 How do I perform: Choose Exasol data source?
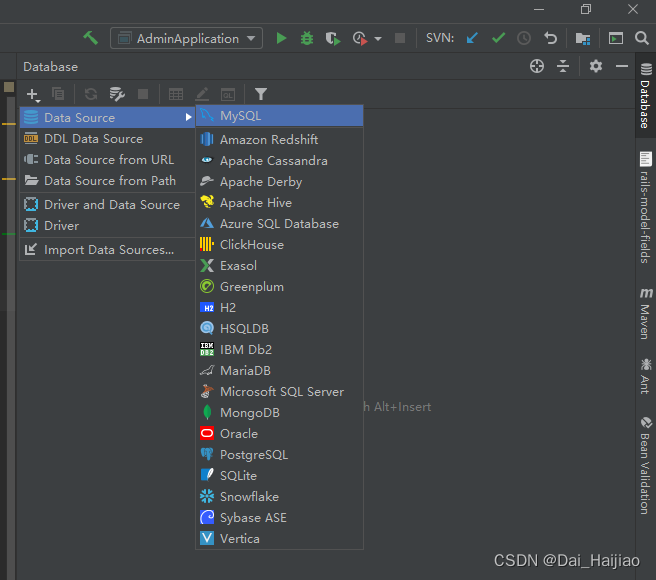coord(279,265)
